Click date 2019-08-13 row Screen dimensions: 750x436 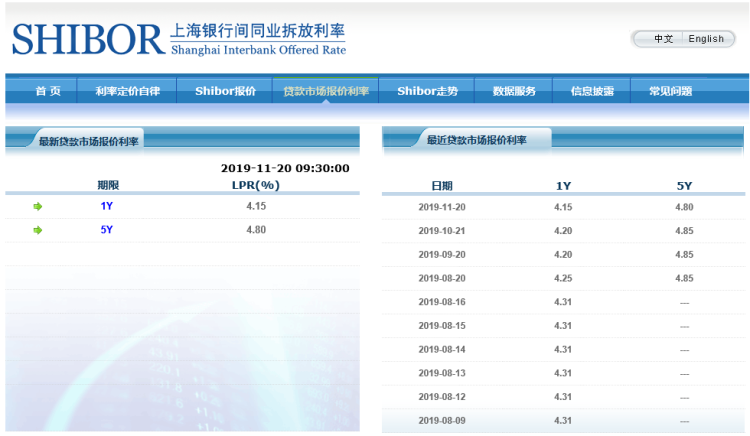coord(441,373)
